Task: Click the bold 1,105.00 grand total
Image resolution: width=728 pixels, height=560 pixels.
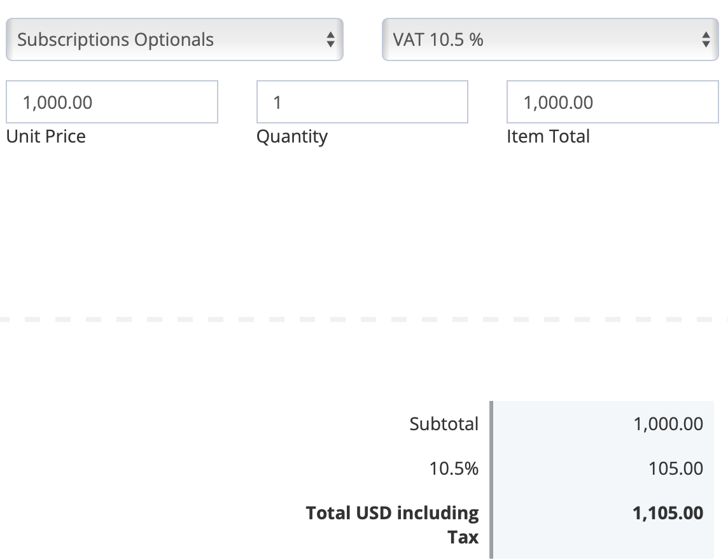Action: (668, 513)
